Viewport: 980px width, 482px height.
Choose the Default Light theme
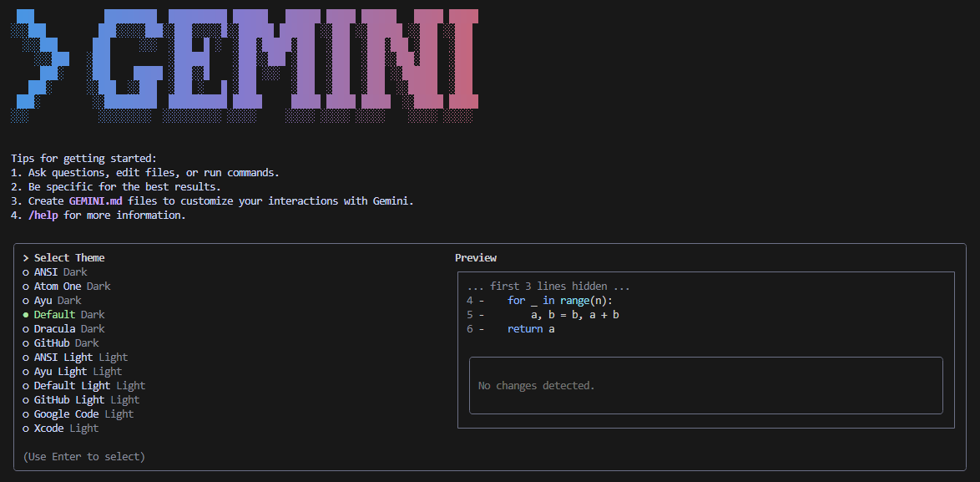83,386
